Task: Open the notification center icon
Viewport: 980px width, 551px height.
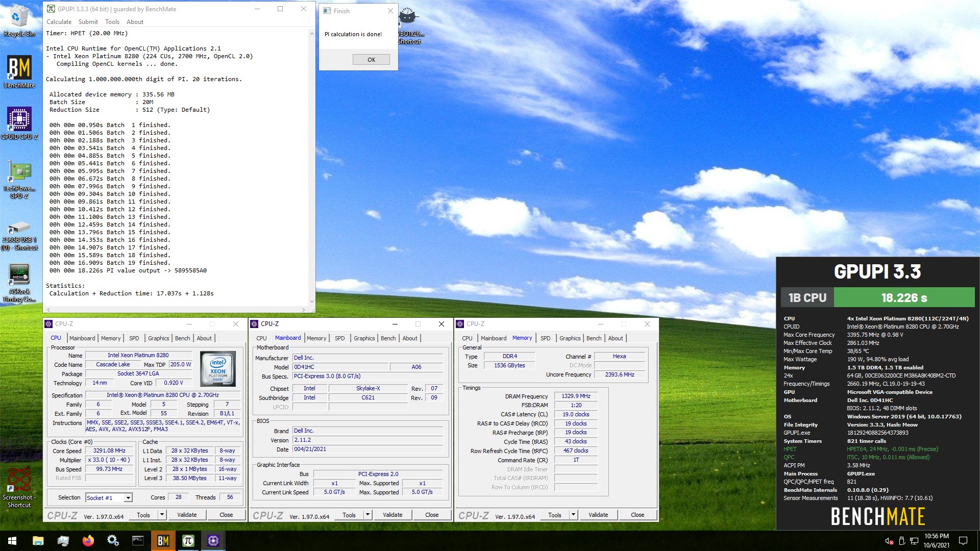Action: click(963, 541)
